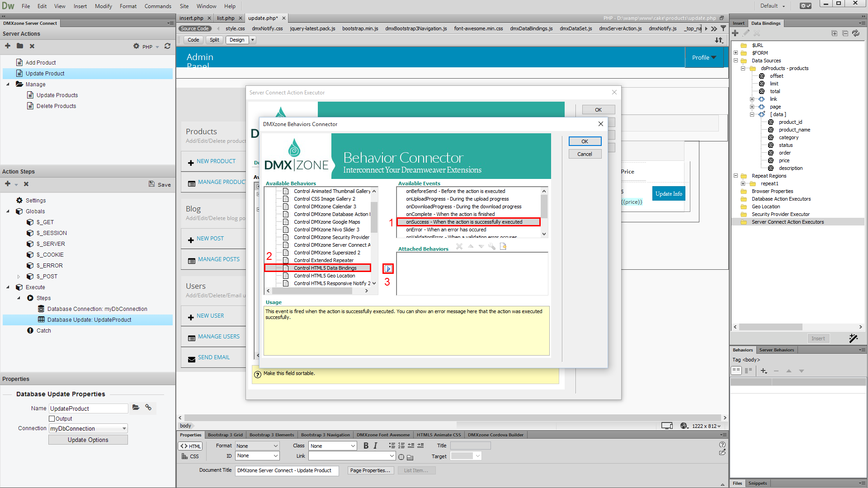
Task: Refresh the Data Bindings panel
Action: click(856, 33)
